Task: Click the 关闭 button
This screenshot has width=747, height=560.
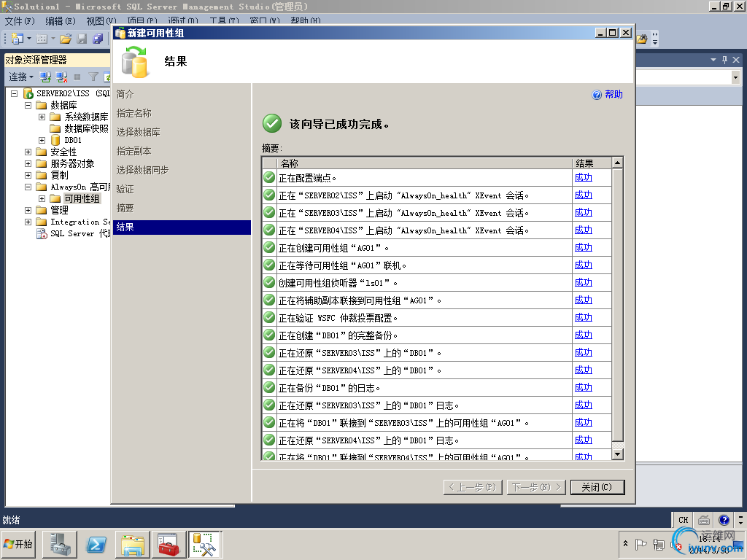Action: click(x=597, y=487)
